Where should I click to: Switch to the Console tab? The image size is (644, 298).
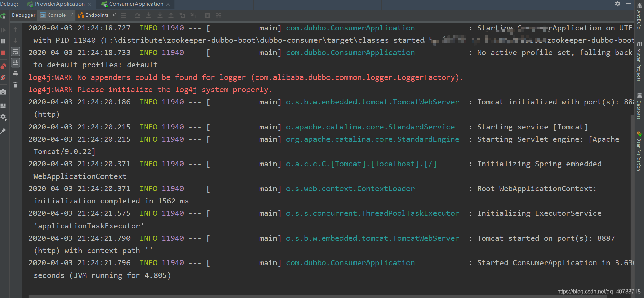[56, 15]
